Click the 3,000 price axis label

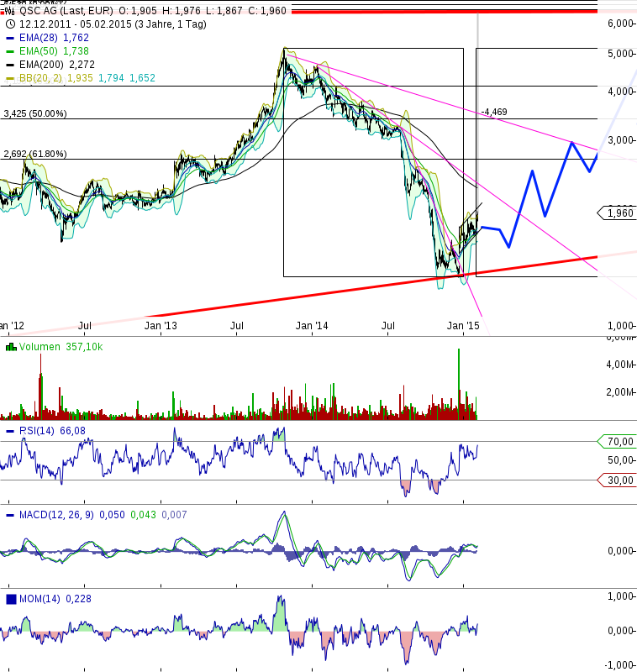coord(620,140)
